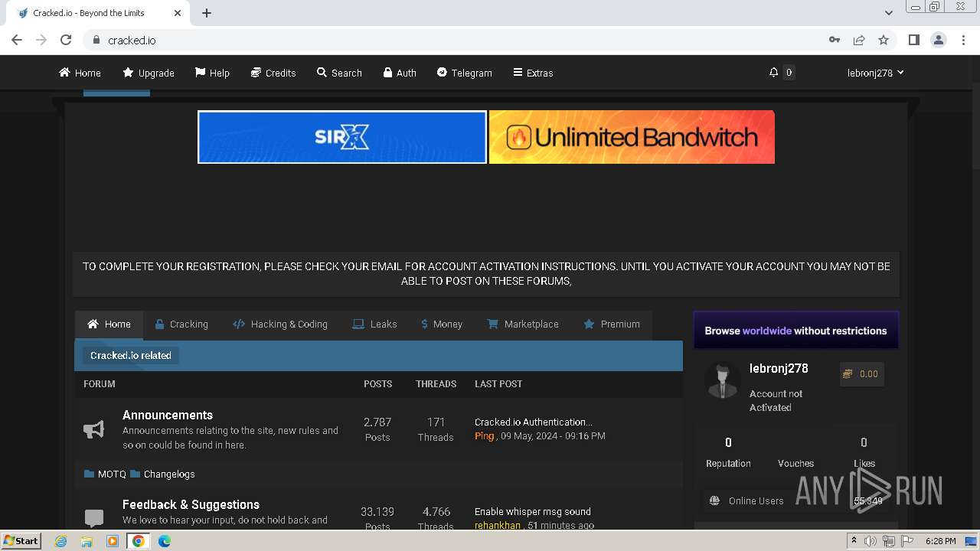Open the Help page from the top navigation

[212, 73]
